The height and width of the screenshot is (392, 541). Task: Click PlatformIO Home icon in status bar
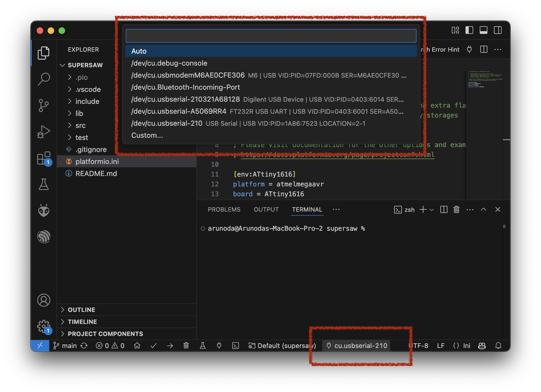pyautogui.click(x=137, y=346)
